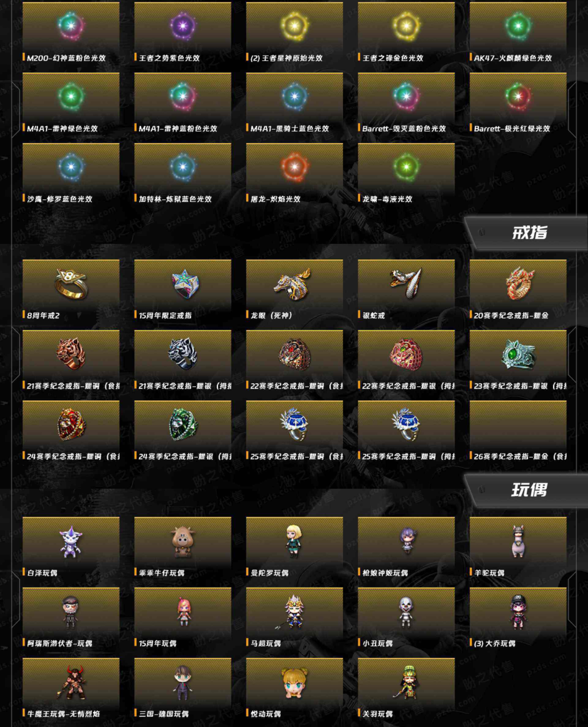The width and height of the screenshot is (588, 727).
Task: Select the 23赛季纪念戒指-耀银 emerald ring
Action: point(518,354)
